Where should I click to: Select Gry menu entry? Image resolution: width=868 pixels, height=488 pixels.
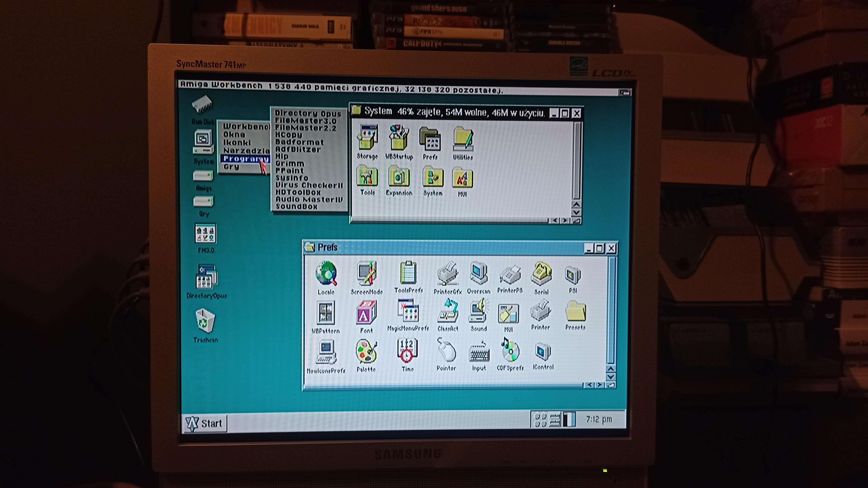(x=246, y=167)
